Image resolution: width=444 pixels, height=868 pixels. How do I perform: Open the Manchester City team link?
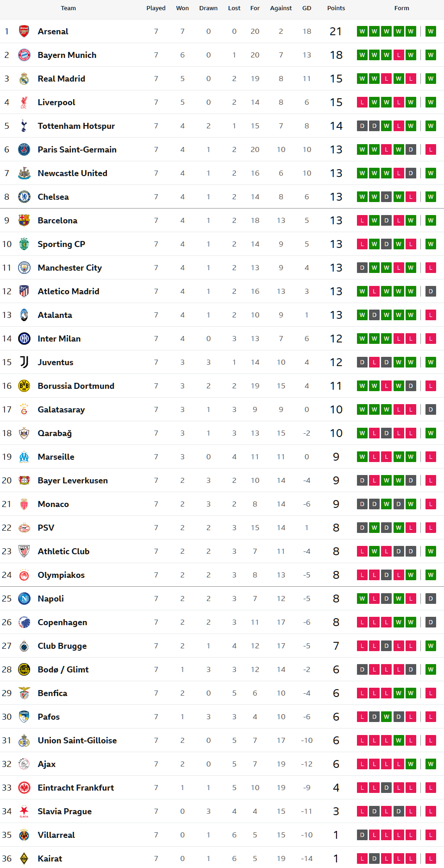(70, 268)
